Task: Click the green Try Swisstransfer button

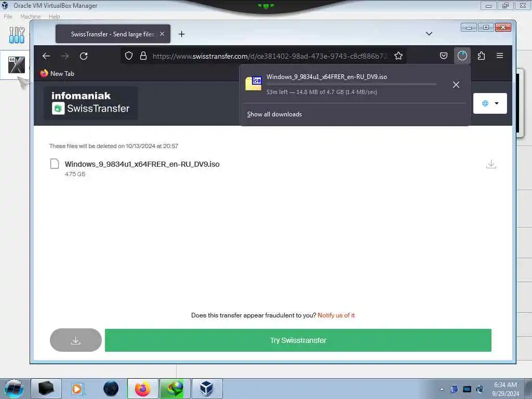Action: (x=298, y=340)
